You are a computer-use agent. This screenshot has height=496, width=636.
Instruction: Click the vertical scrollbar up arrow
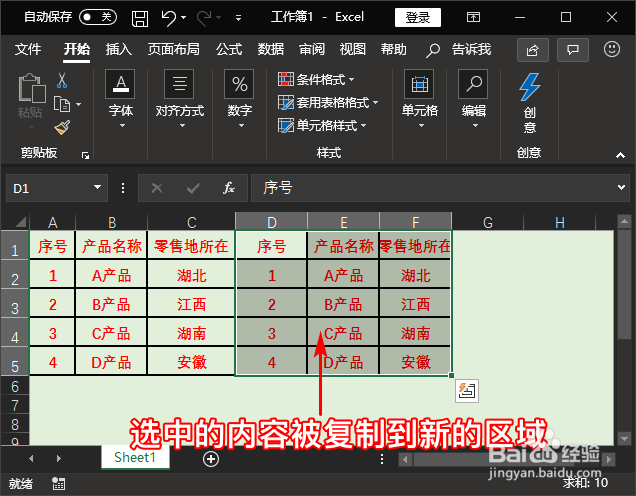click(624, 221)
